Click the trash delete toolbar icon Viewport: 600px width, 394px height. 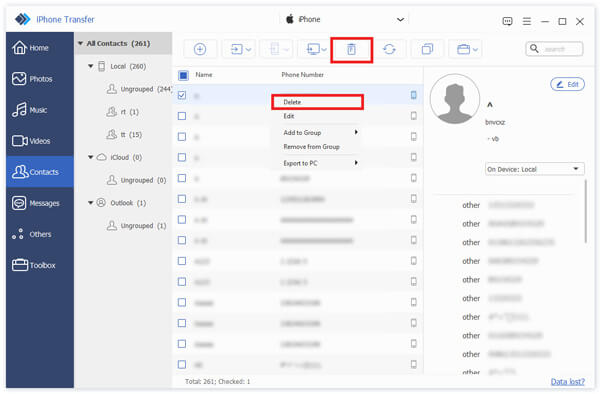point(351,49)
